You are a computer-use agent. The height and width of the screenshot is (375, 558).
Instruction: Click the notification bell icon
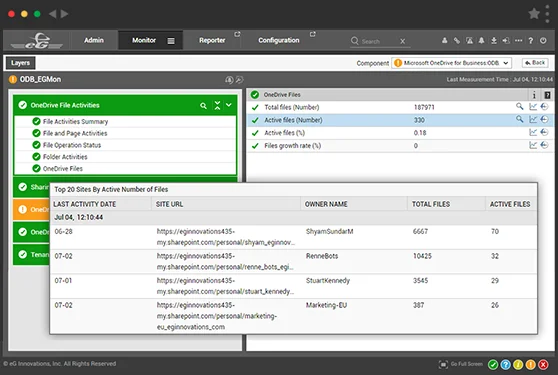click(x=481, y=41)
